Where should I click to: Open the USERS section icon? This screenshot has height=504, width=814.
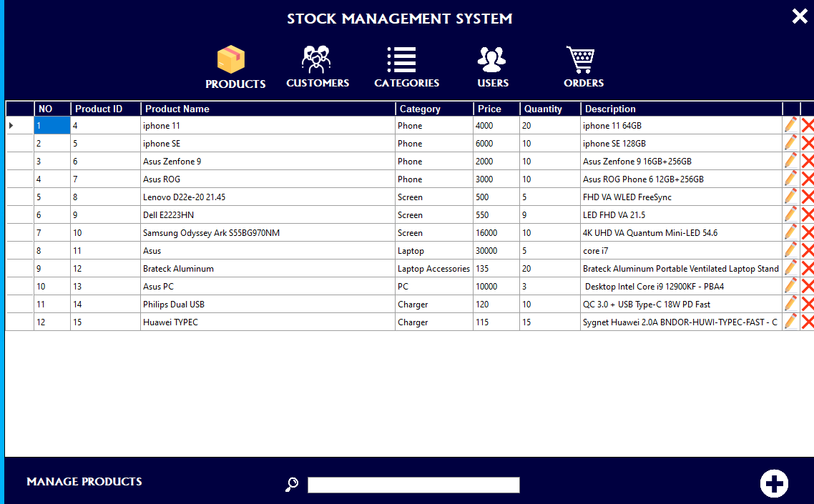click(x=492, y=59)
